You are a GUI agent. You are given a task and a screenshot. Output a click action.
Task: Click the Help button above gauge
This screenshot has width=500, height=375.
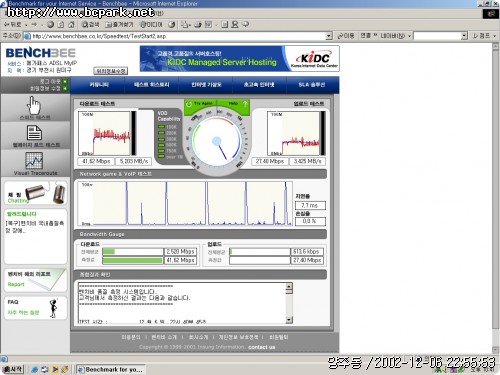pos(237,104)
